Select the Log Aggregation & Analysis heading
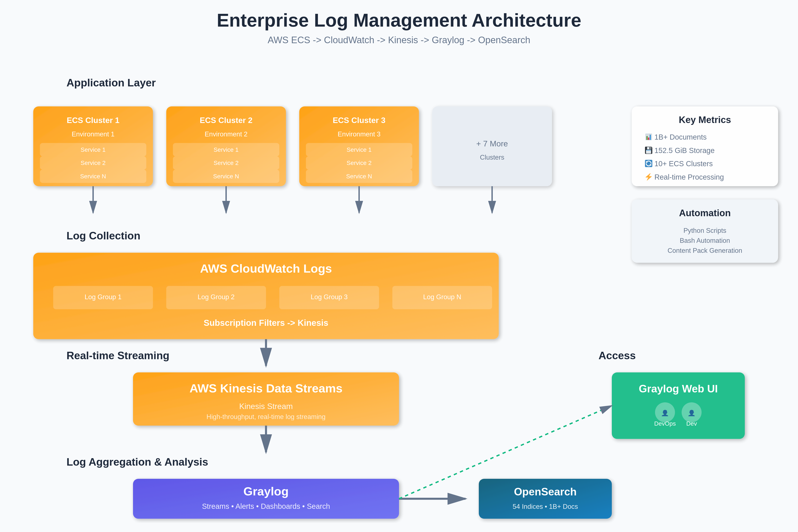This screenshot has height=532, width=798. point(137,462)
